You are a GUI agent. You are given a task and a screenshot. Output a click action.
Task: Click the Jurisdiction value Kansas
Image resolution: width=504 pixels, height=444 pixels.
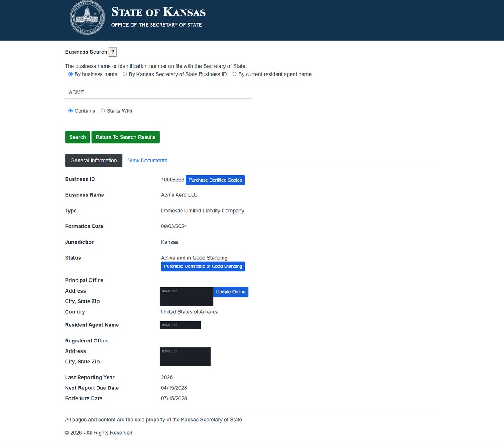tap(170, 242)
